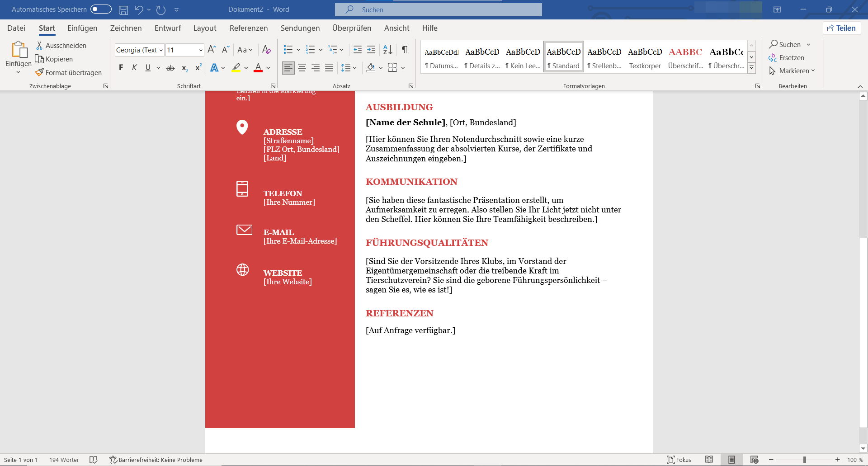Open ribbon display options icon
Screen dimensions: 868x466
777,9
